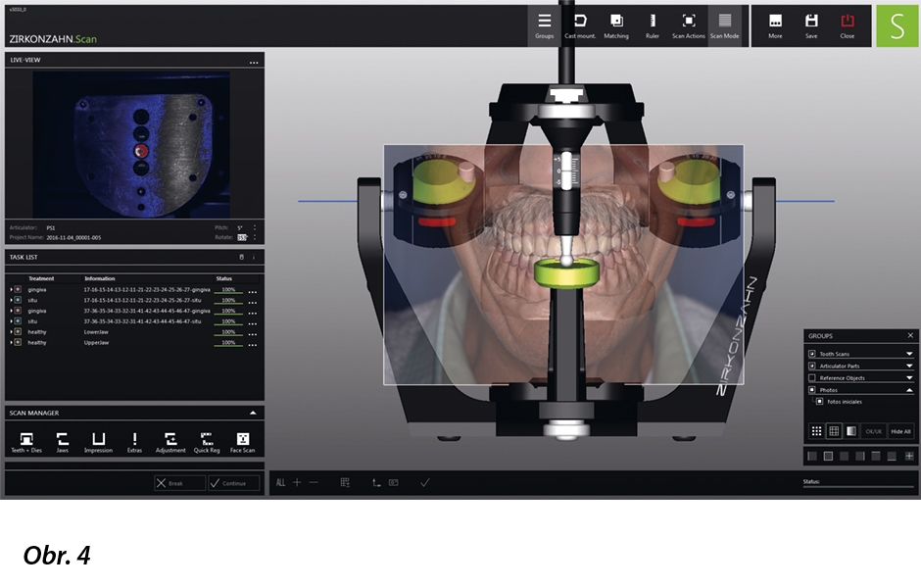Toggle Tooth Scans checkbox
This screenshot has width=921, height=588.
(812, 354)
